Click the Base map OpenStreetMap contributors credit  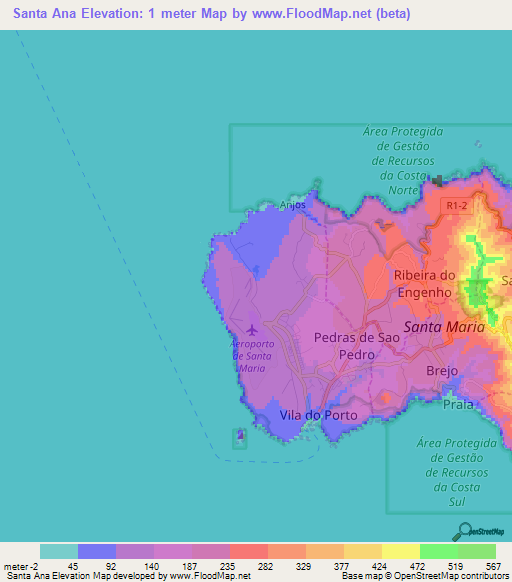point(425,576)
